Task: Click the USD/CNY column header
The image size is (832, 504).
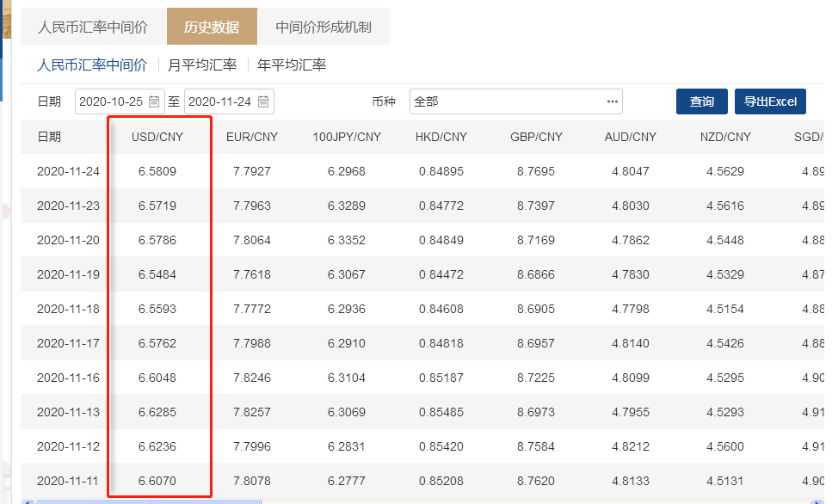Action: point(157,137)
